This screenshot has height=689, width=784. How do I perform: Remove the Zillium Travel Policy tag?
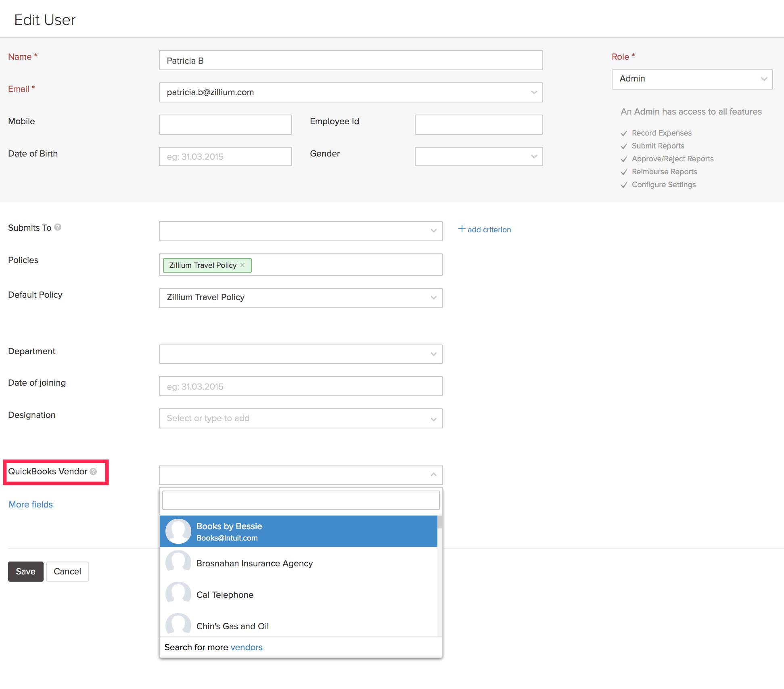point(243,265)
